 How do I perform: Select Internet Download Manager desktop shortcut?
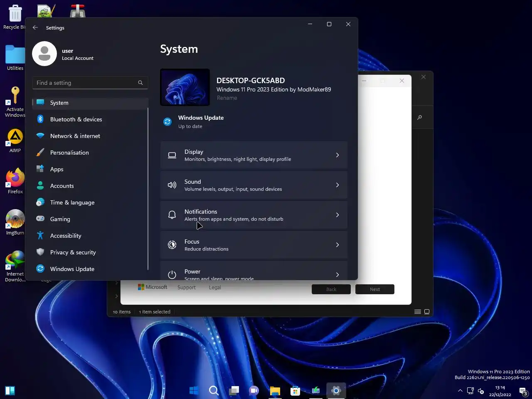[x=15, y=266]
